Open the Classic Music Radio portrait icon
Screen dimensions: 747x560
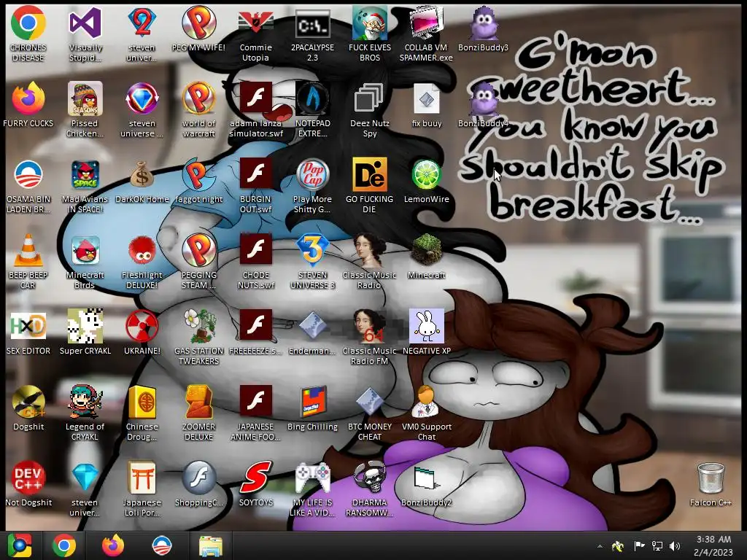point(370,250)
